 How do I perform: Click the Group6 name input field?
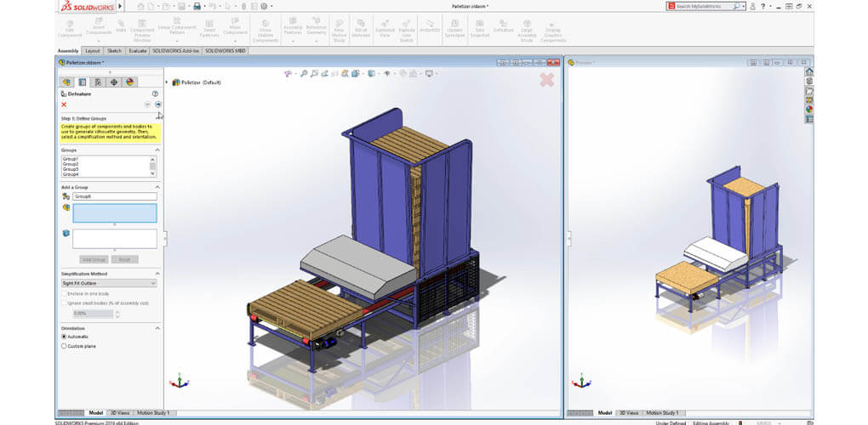pos(114,196)
